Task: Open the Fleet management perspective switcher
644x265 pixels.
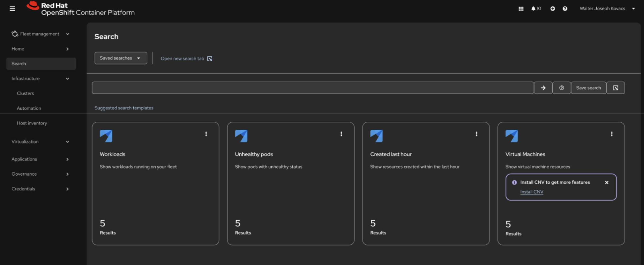Action: pyautogui.click(x=40, y=34)
